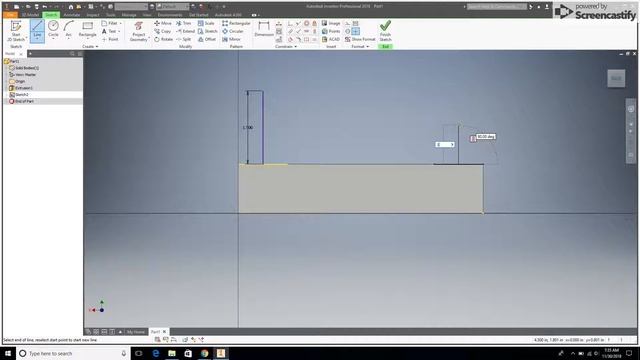
Task: Click the search help & commands field
Action: (497, 7)
